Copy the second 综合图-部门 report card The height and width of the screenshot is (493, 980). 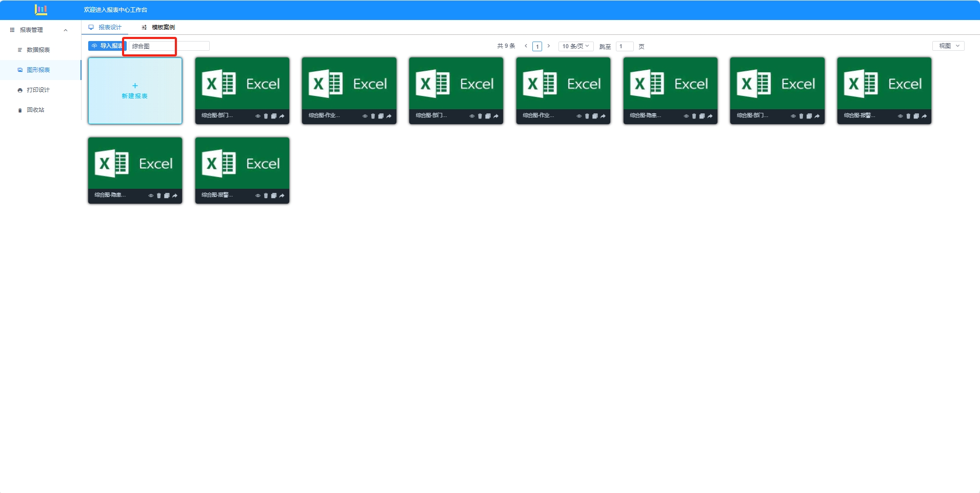pos(488,116)
